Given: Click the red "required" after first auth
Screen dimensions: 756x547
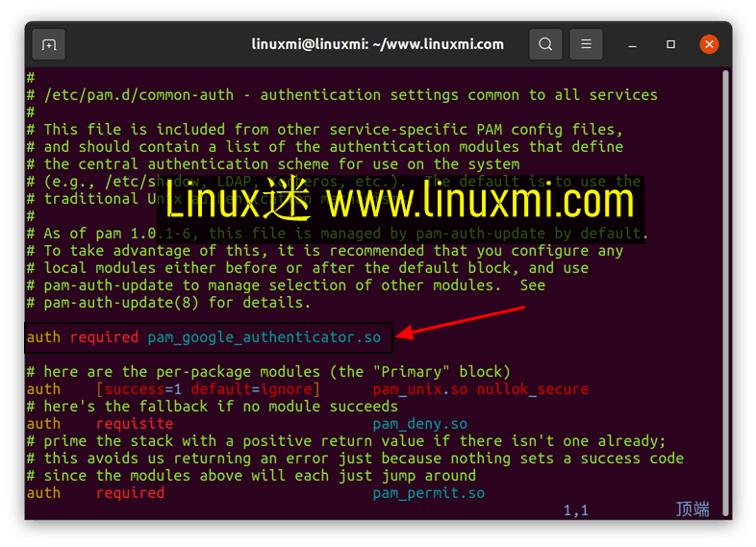Looking at the screenshot, I should coord(104,337).
